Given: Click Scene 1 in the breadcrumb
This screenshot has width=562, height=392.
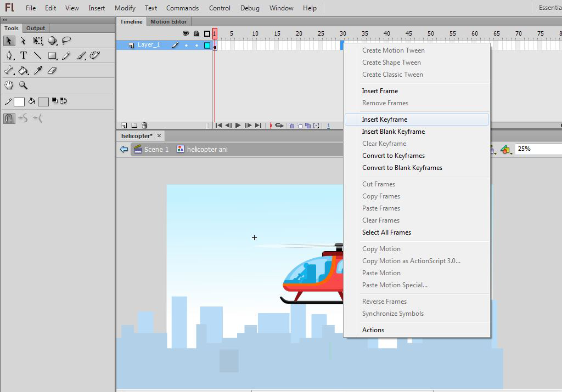Looking at the screenshot, I should point(156,149).
